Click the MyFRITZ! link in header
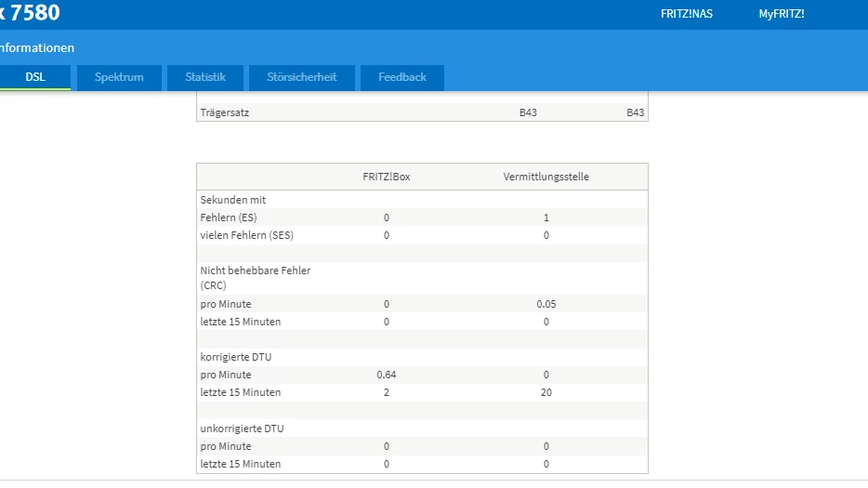 781,14
